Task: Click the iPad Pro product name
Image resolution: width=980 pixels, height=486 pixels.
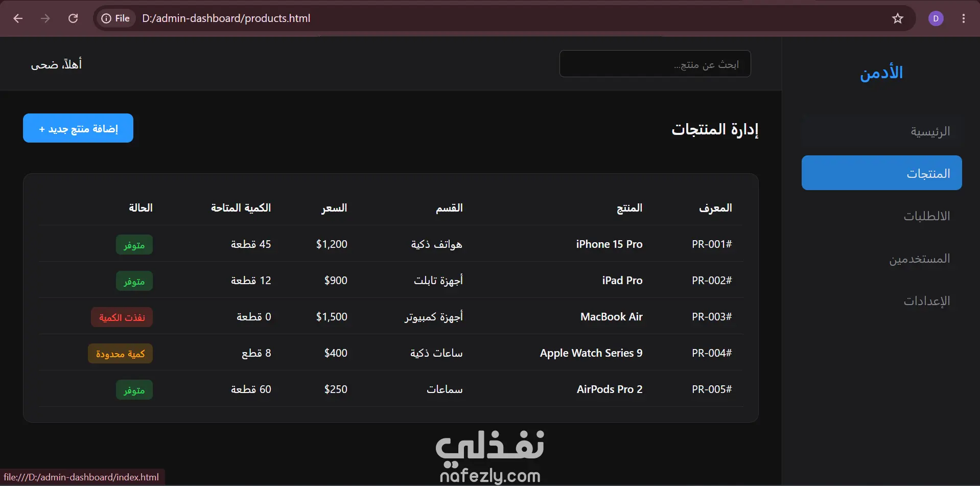Action: [x=622, y=281]
